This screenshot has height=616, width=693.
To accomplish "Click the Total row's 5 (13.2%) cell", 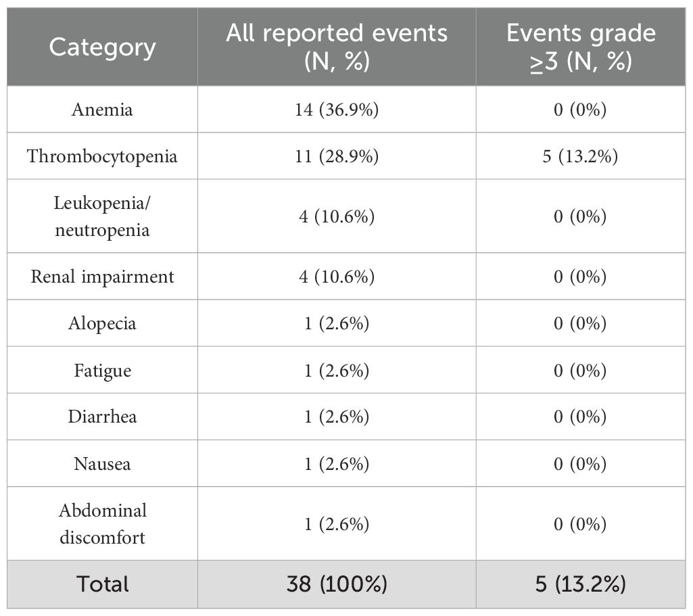I will [x=581, y=584].
